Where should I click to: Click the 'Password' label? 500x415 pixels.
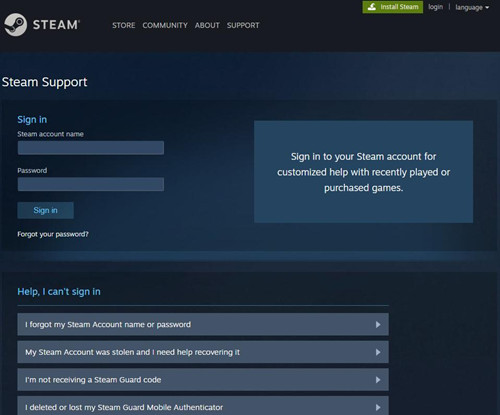tap(32, 171)
